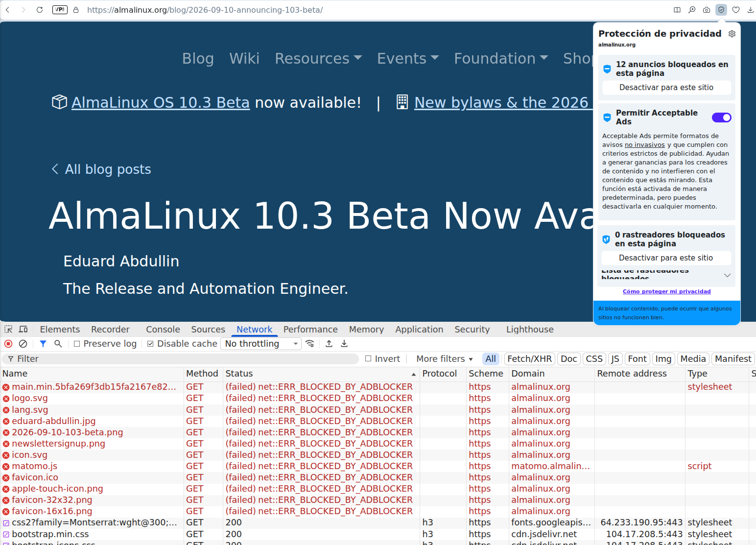The height and width of the screenshot is (545, 756).
Task: Expand the Resources navigation menu
Action: pyautogui.click(x=318, y=59)
